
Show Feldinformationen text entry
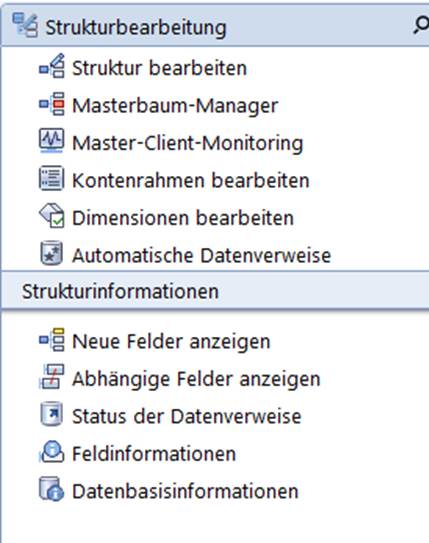(154, 453)
